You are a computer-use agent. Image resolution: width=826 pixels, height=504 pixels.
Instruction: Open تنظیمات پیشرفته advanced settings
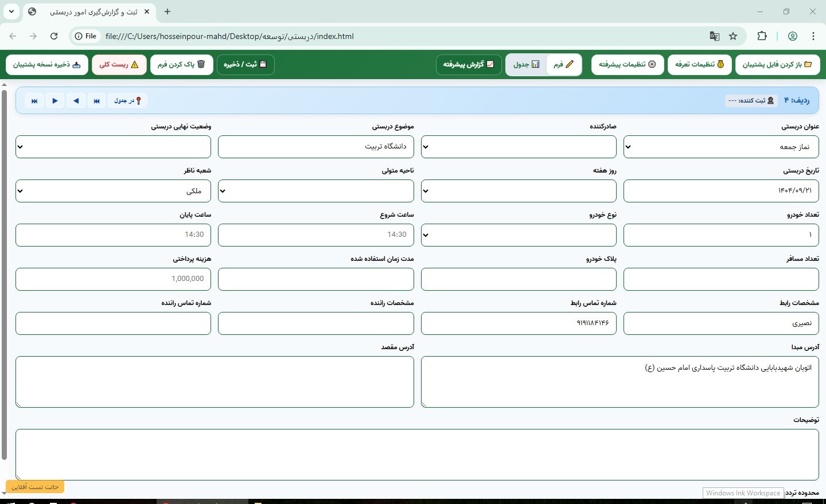coord(628,64)
